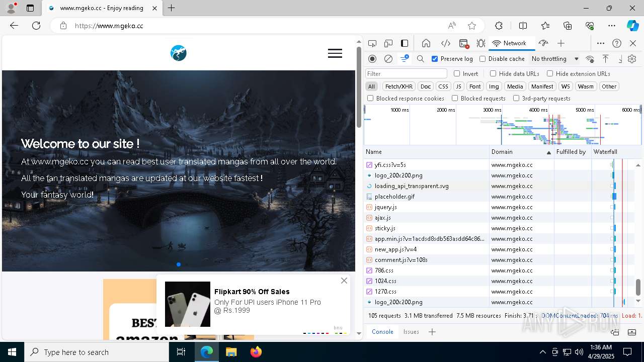Filter requests by JS type
The width and height of the screenshot is (644, 362).
point(458,86)
